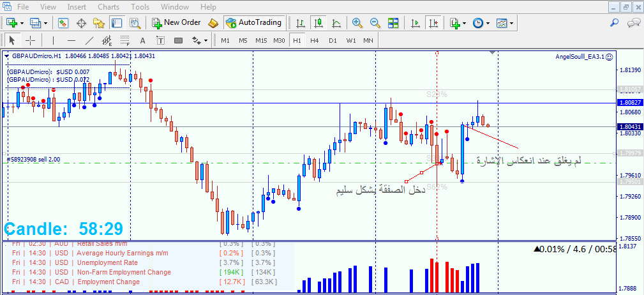Open the Charts menu
This screenshot has width=644, height=295.
[108, 7]
